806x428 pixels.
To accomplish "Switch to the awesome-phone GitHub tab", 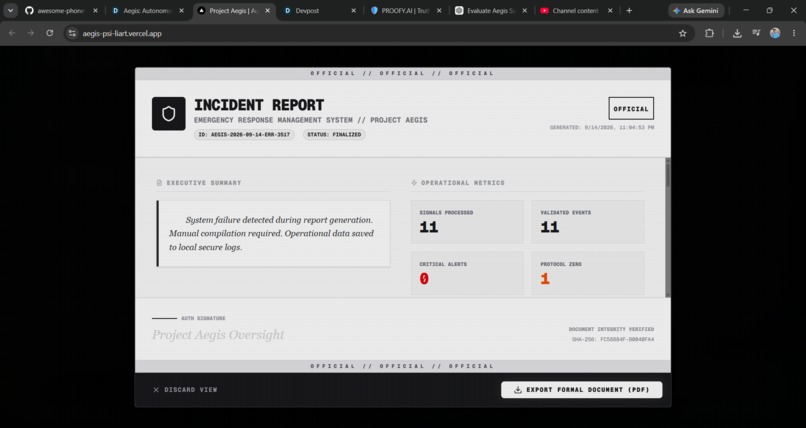I will (x=62, y=10).
